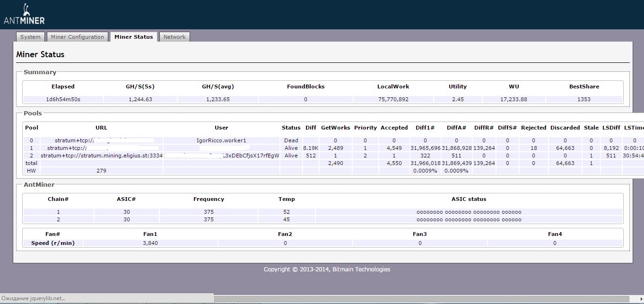Click the Accepted column header in Pools
The height and width of the screenshot is (304, 644).
pos(394,128)
